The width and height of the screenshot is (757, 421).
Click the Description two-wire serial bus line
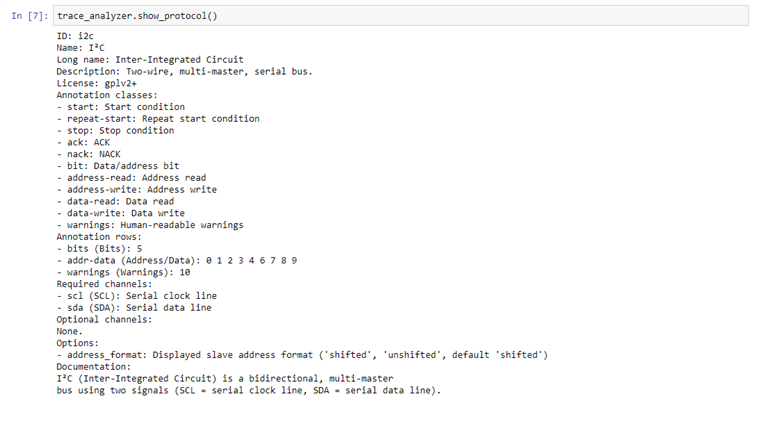click(184, 71)
